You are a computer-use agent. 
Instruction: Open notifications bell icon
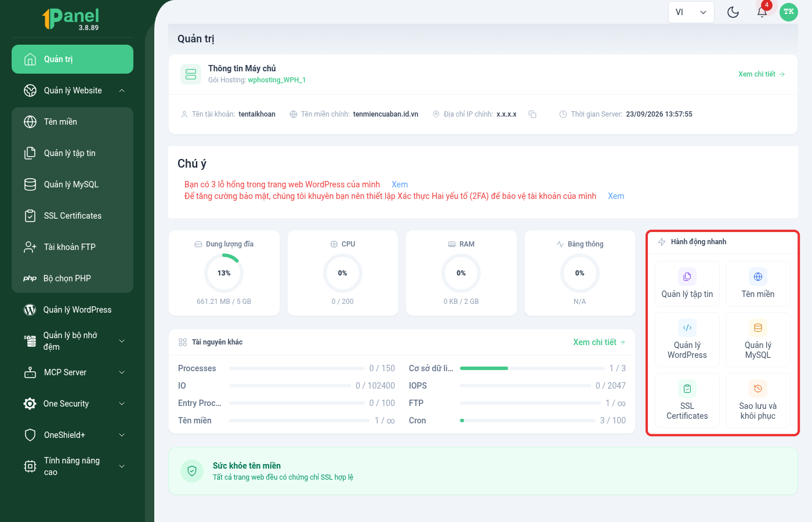762,12
